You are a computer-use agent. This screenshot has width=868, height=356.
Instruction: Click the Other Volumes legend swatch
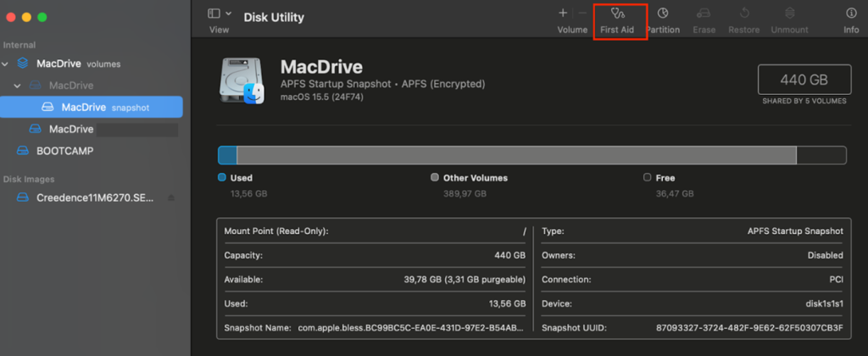(435, 178)
